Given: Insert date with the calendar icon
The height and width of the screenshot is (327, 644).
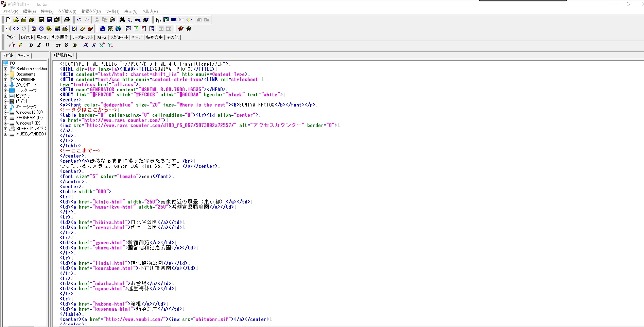Looking at the screenshot, I should 34,29.
